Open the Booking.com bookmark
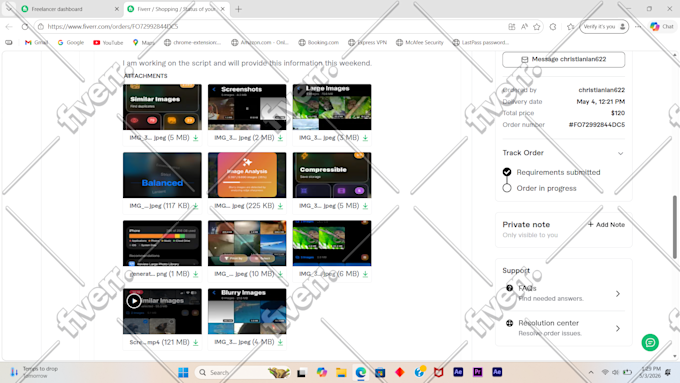This screenshot has height=383, width=680. click(x=318, y=43)
